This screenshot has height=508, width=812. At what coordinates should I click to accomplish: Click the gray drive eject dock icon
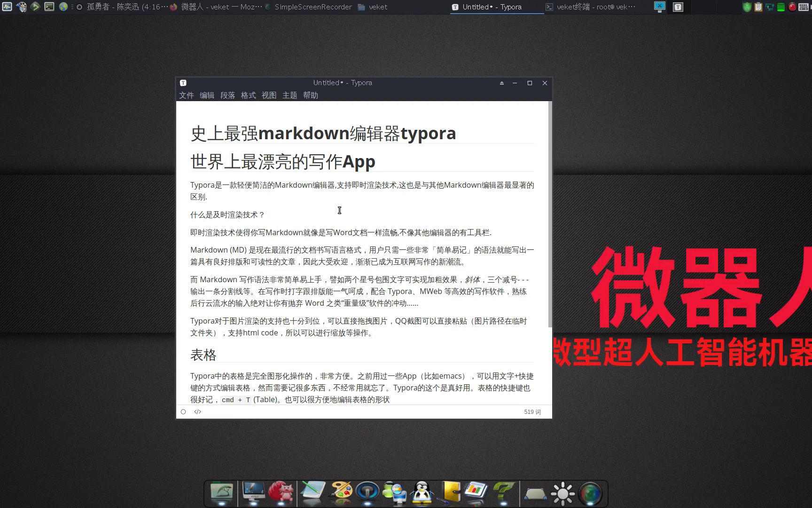coord(535,494)
